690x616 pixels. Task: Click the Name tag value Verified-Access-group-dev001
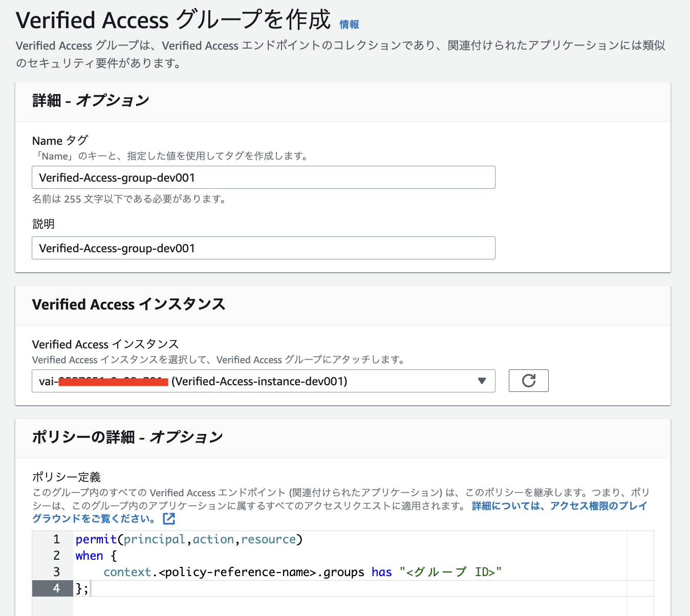point(117,177)
